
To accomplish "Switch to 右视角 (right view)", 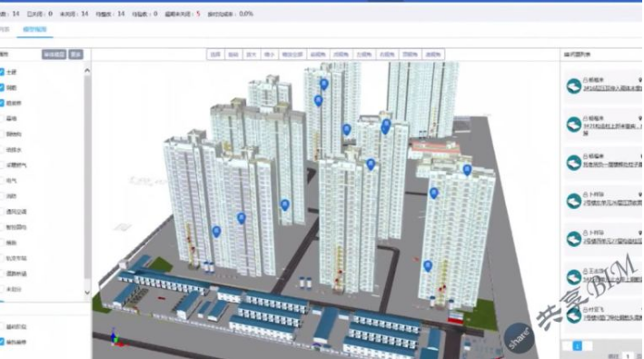I will [x=387, y=55].
